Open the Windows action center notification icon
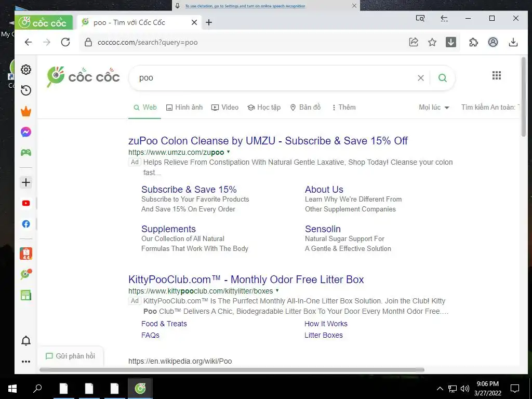Viewport: 532px width, 399px height. click(515, 388)
